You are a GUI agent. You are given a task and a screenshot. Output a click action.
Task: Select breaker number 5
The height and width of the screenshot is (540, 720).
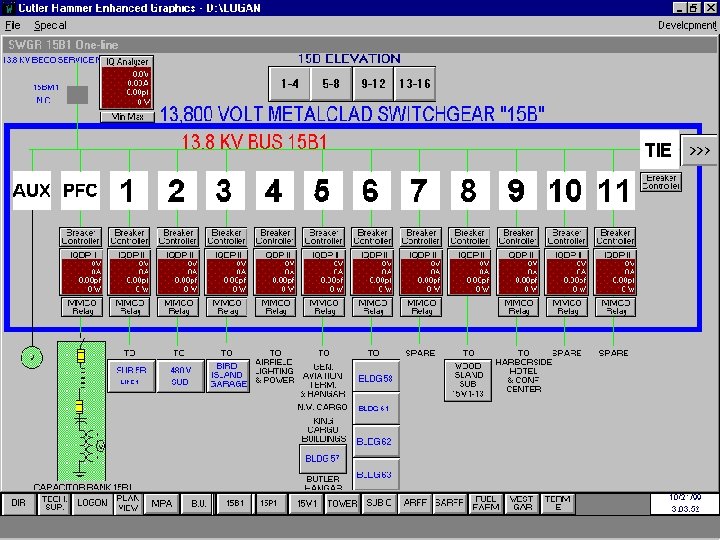pyautogui.click(x=323, y=190)
